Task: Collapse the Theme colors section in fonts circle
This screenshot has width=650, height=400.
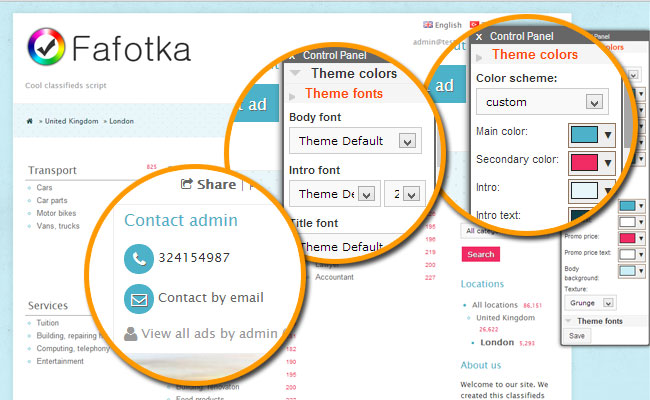Action: tap(295, 73)
